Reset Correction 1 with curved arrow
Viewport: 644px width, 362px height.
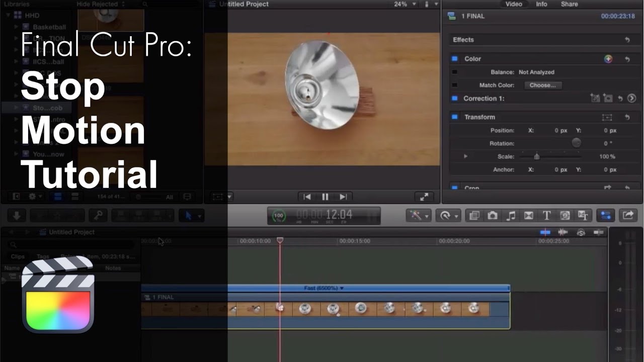pos(620,99)
